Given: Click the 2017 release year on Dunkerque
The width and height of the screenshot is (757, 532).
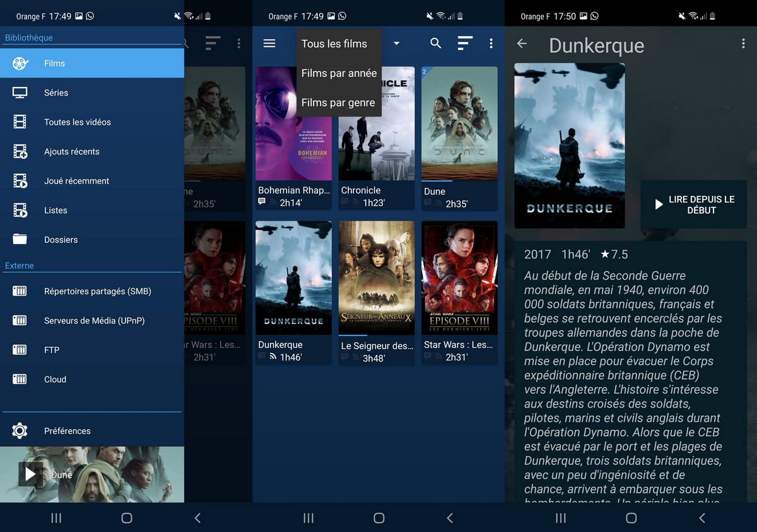Looking at the screenshot, I should 537,254.
